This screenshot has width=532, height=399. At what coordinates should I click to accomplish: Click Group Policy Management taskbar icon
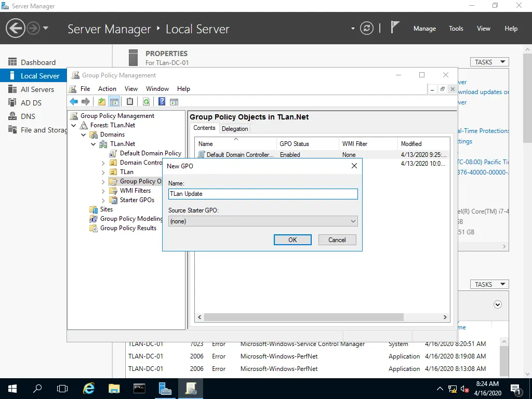tap(191, 389)
